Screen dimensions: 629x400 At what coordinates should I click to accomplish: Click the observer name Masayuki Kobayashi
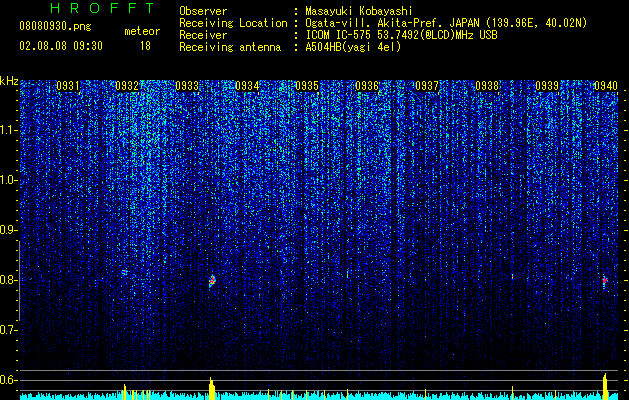click(359, 11)
